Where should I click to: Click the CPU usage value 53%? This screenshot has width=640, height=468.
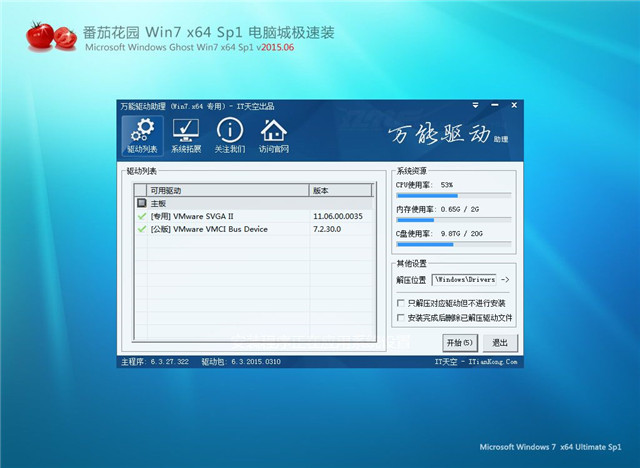click(x=447, y=185)
